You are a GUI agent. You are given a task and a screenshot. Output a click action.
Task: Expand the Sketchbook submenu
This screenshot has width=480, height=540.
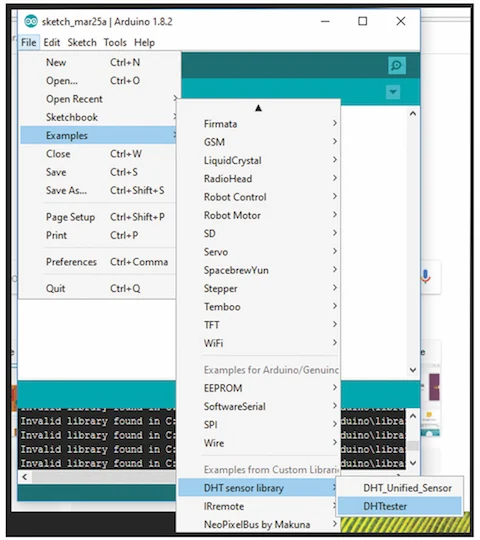pos(98,117)
